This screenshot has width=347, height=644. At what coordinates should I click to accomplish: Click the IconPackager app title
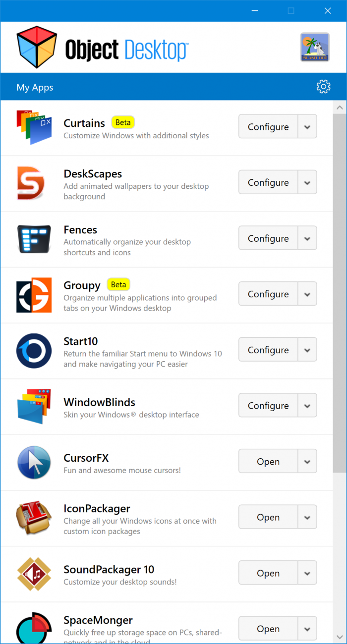(97, 509)
